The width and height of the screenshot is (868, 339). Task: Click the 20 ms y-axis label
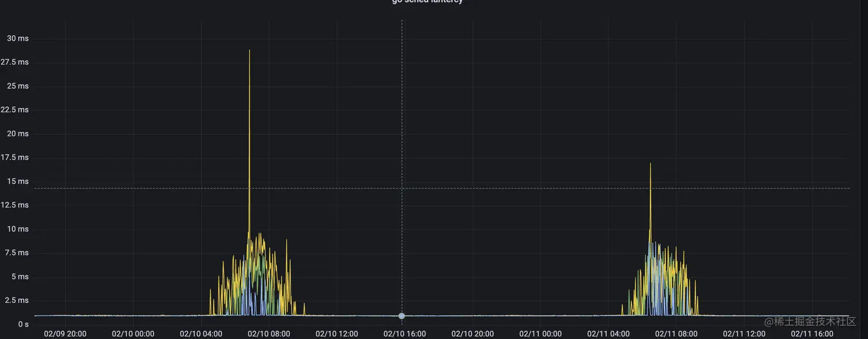coord(17,134)
